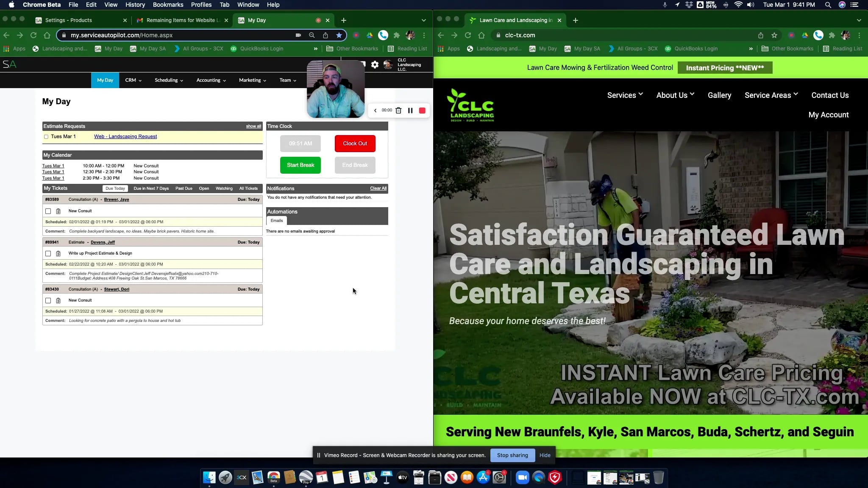Click the camera icon in left address bar
Screen dimensions: 868x488
click(298, 35)
